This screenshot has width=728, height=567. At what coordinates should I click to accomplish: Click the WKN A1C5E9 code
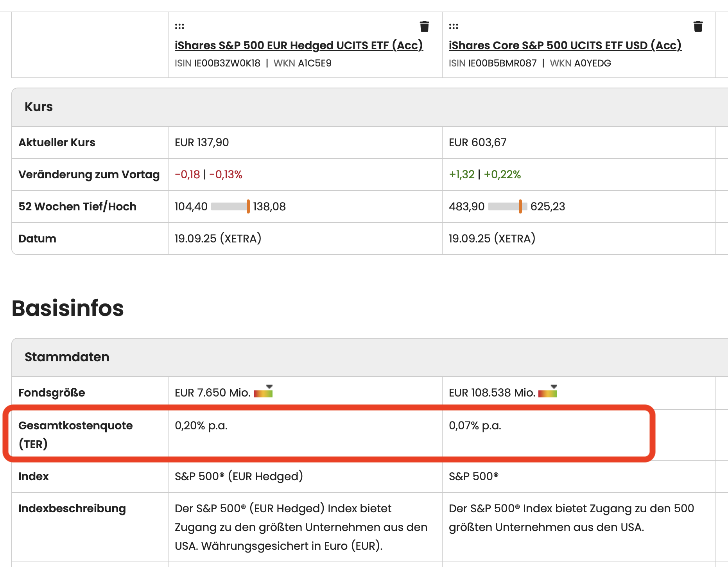(x=314, y=63)
